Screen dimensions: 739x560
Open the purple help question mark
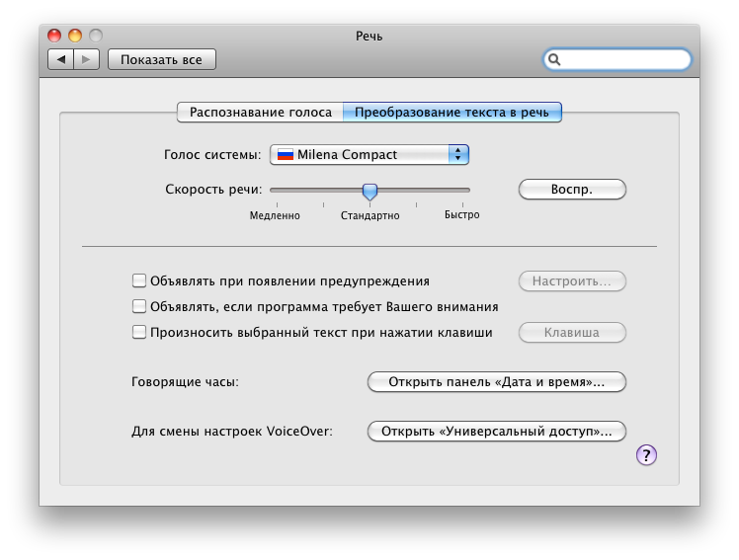tap(647, 454)
